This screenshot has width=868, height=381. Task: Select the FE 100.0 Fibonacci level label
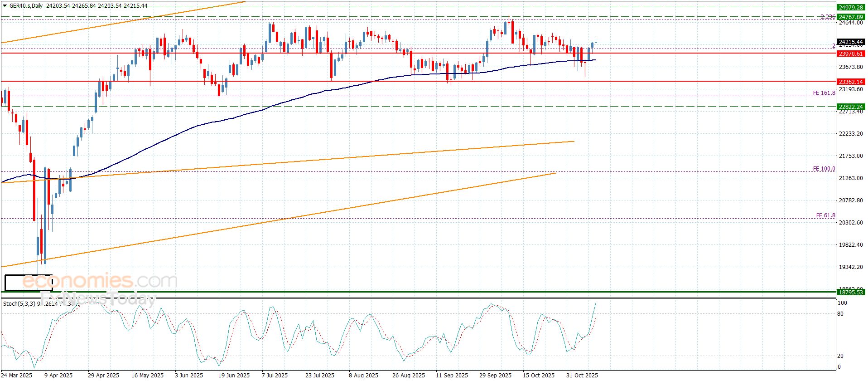point(824,169)
